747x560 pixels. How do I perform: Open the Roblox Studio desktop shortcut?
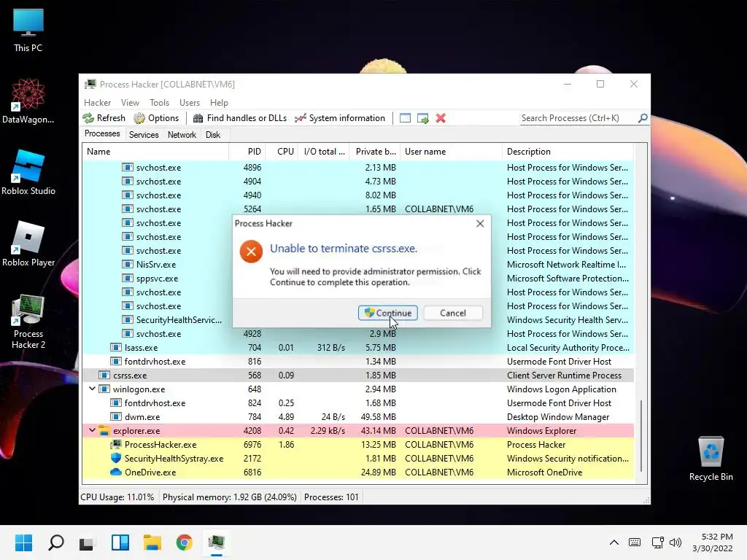click(x=28, y=172)
